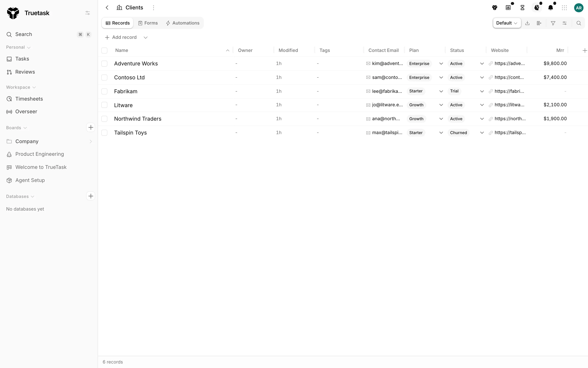
Task: Open Reviews in sidebar
Action: [49, 72]
